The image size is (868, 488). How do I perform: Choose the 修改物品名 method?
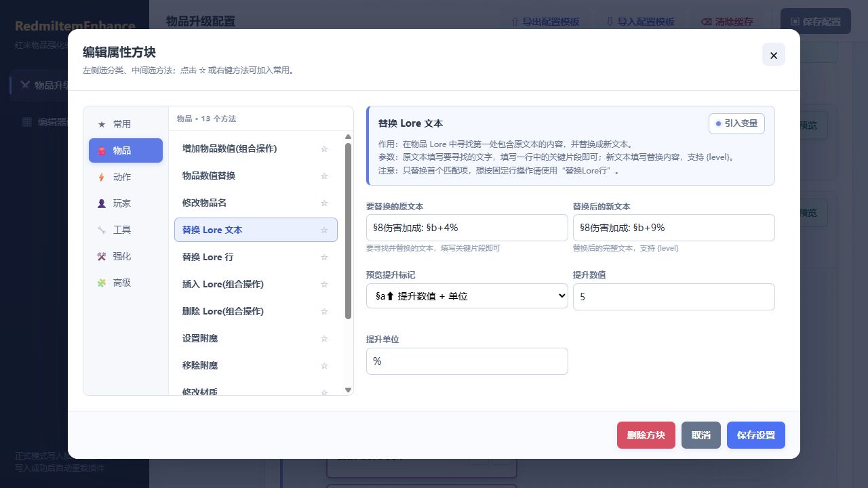(x=256, y=203)
